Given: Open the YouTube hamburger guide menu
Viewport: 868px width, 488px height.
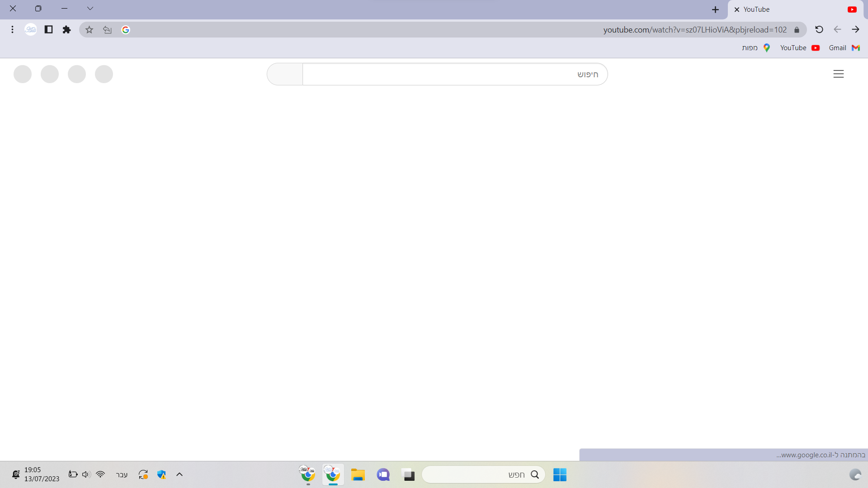Looking at the screenshot, I should [x=838, y=74].
